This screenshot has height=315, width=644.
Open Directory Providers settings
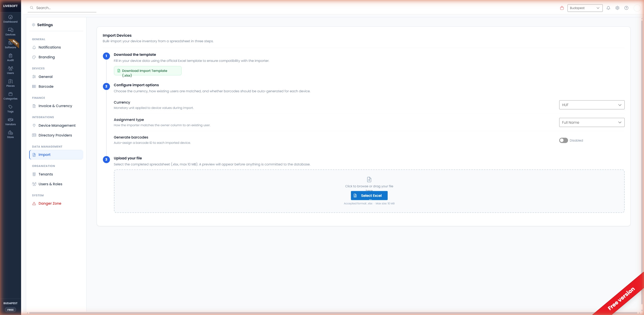(x=55, y=135)
